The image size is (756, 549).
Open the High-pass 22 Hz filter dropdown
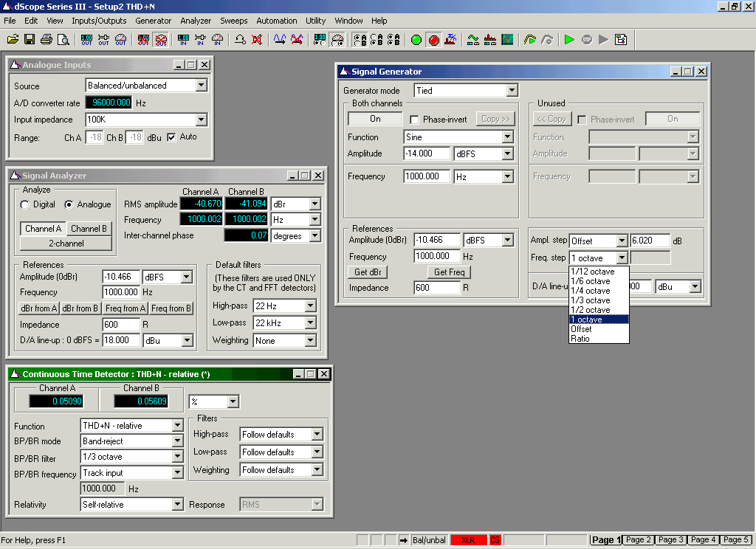click(x=311, y=306)
